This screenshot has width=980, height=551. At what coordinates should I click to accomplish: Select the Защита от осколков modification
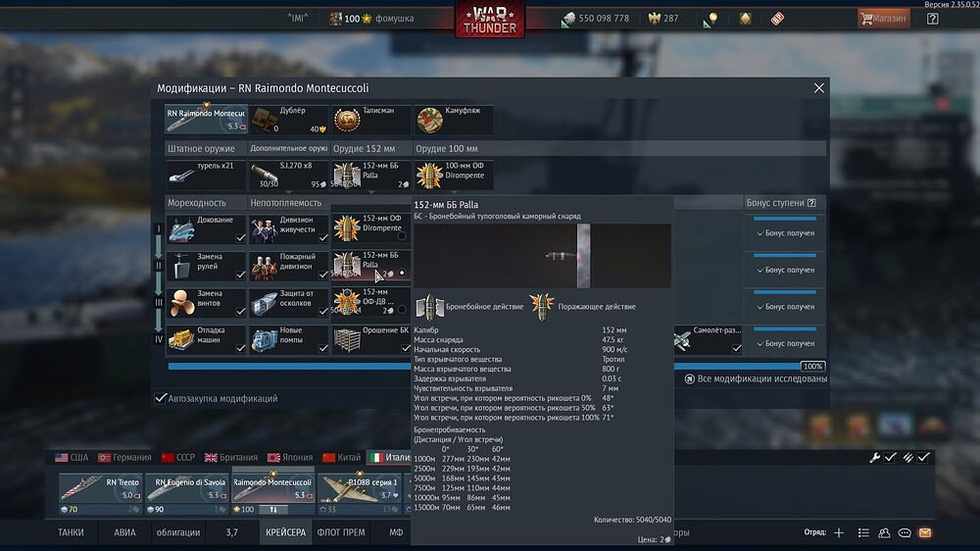click(x=289, y=303)
